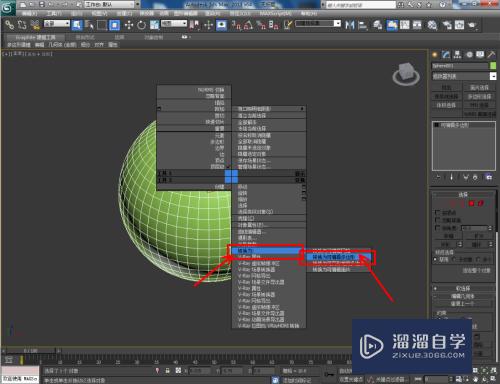Click the green object color swatch

(493, 66)
